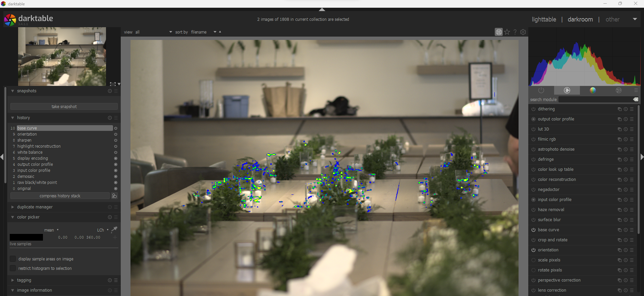Enable the filmic rgb module
Image resolution: width=644 pixels, height=296 pixels.
533,139
